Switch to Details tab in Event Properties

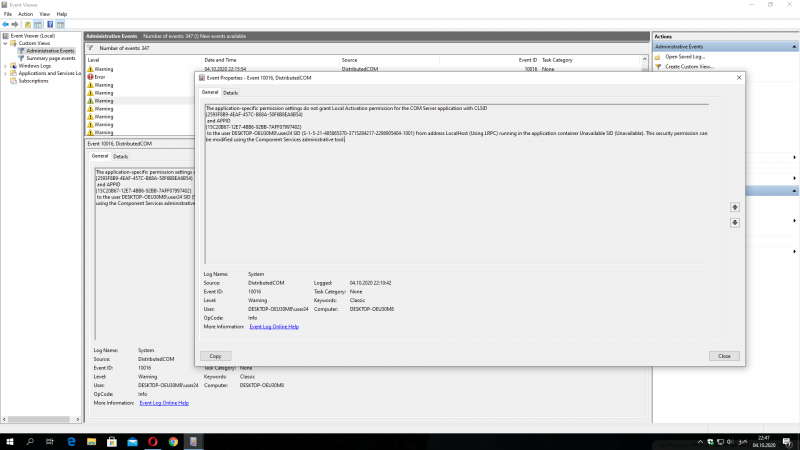point(230,92)
